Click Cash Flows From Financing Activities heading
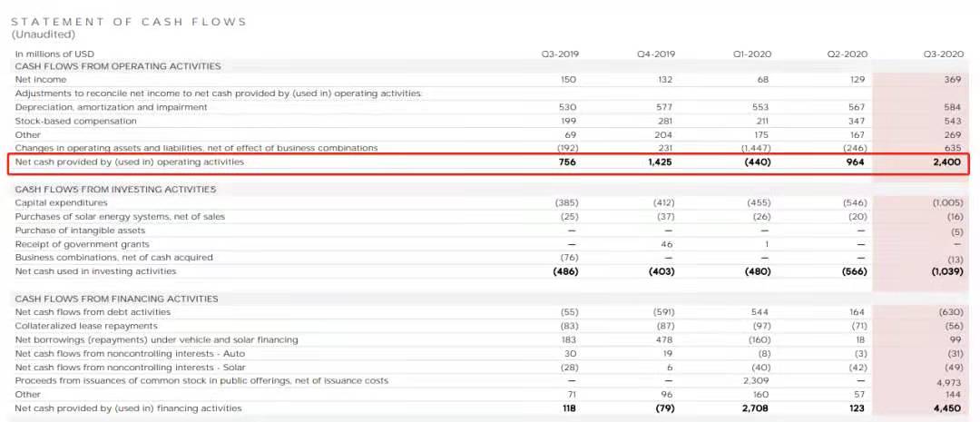The image size is (980, 422). click(116, 299)
